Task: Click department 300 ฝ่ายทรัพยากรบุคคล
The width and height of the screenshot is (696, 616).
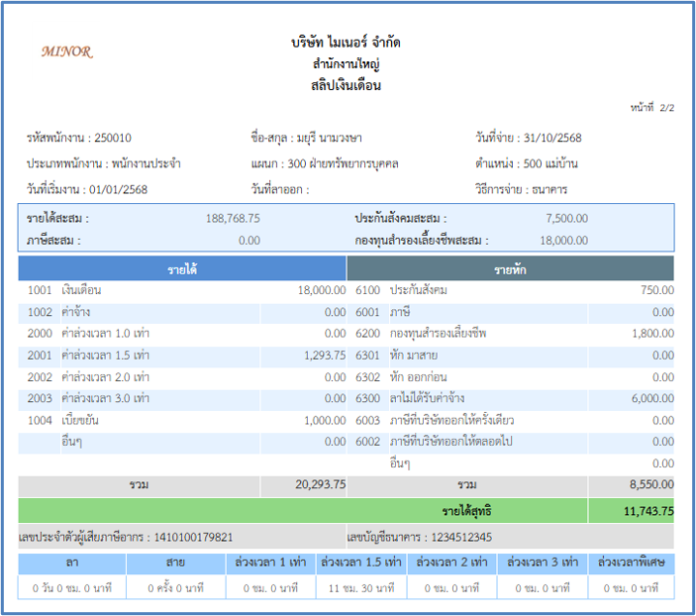Action: (343, 163)
